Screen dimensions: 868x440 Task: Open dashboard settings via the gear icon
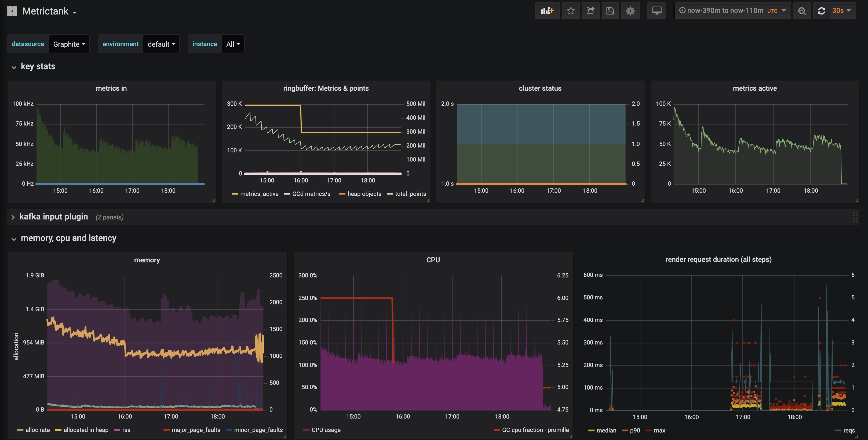click(630, 10)
